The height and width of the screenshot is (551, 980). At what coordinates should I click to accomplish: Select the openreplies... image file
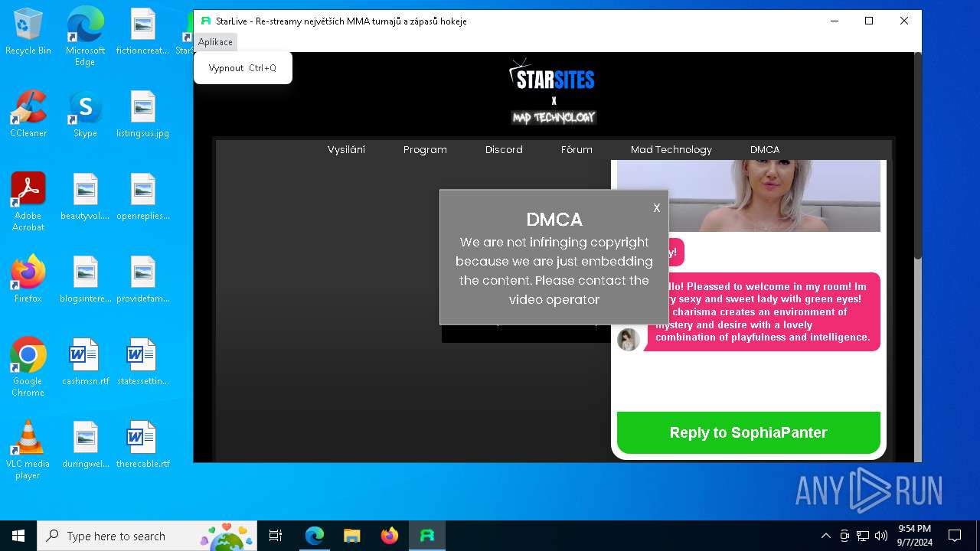(x=142, y=197)
